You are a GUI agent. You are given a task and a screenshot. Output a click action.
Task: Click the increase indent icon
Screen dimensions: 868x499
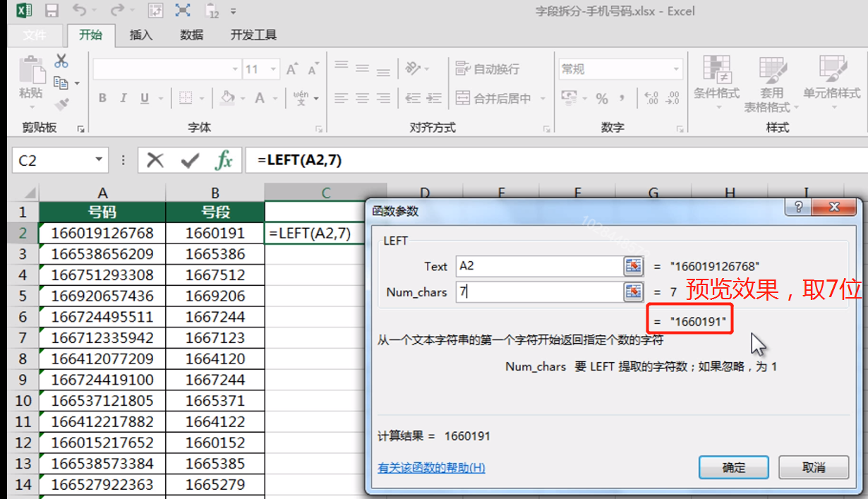pyautogui.click(x=434, y=98)
